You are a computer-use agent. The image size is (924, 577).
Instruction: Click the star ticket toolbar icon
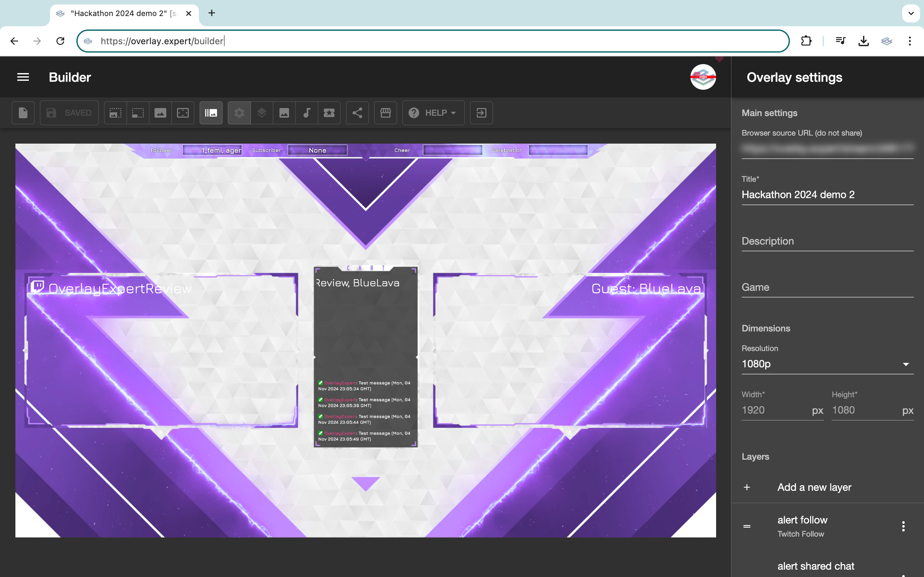point(329,113)
